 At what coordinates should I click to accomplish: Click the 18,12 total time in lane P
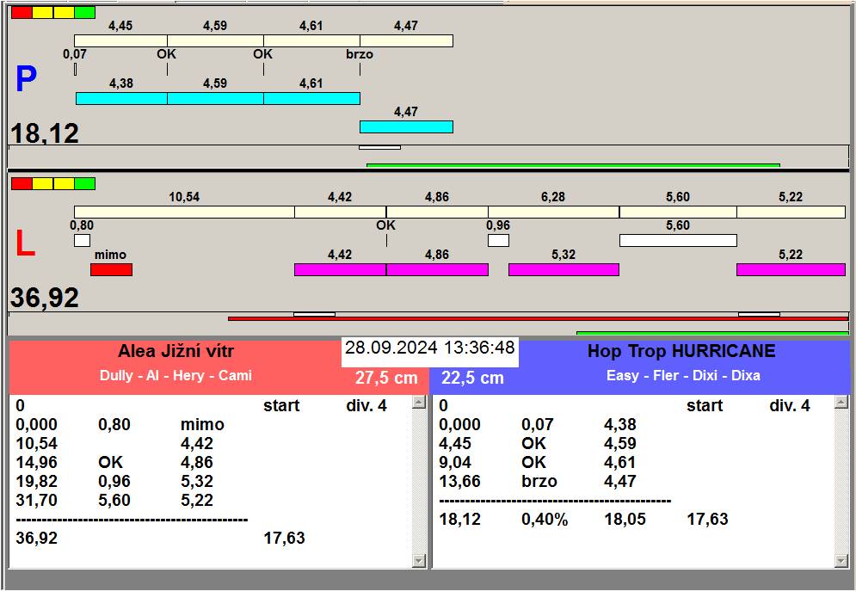coord(45,133)
